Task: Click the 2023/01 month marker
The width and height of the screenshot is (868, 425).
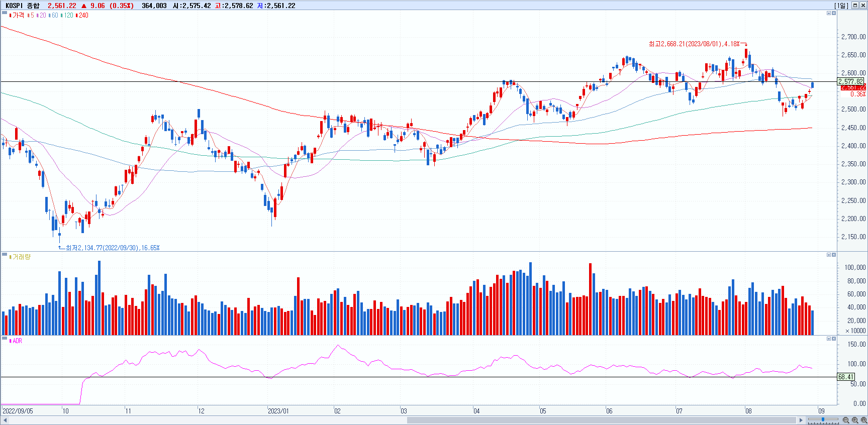Action: coord(278,411)
